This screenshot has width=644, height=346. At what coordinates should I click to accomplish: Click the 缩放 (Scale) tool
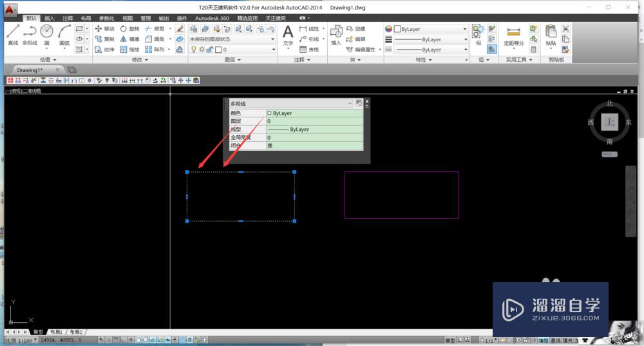130,50
